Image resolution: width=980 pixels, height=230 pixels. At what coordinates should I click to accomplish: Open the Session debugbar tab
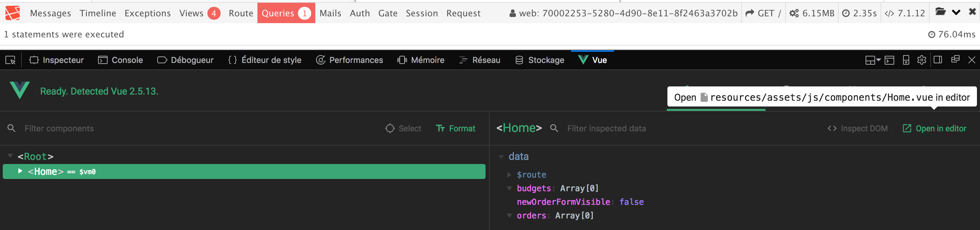point(422,13)
